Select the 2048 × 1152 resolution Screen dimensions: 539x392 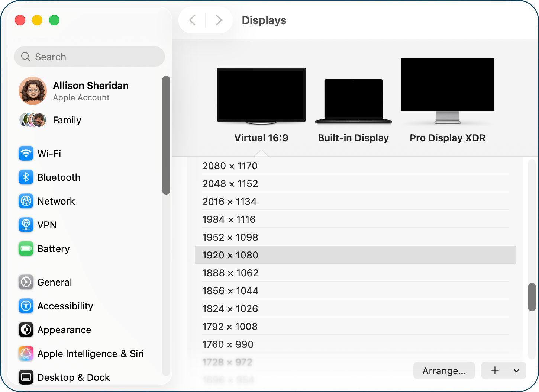(x=230, y=183)
